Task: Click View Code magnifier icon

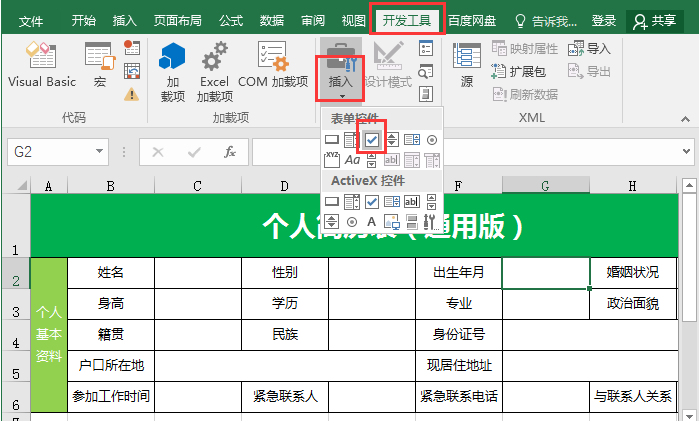Action: [426, 71]
